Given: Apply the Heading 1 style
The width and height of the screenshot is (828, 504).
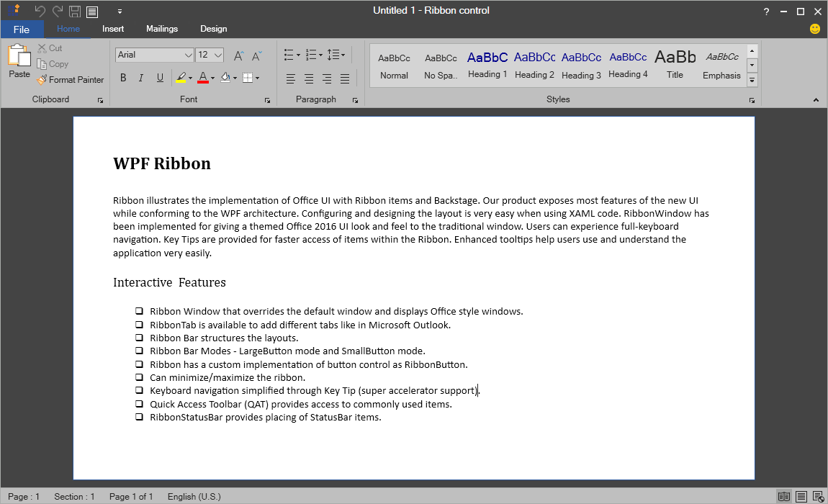Looking at the screenshot, I should click(487, 63).
